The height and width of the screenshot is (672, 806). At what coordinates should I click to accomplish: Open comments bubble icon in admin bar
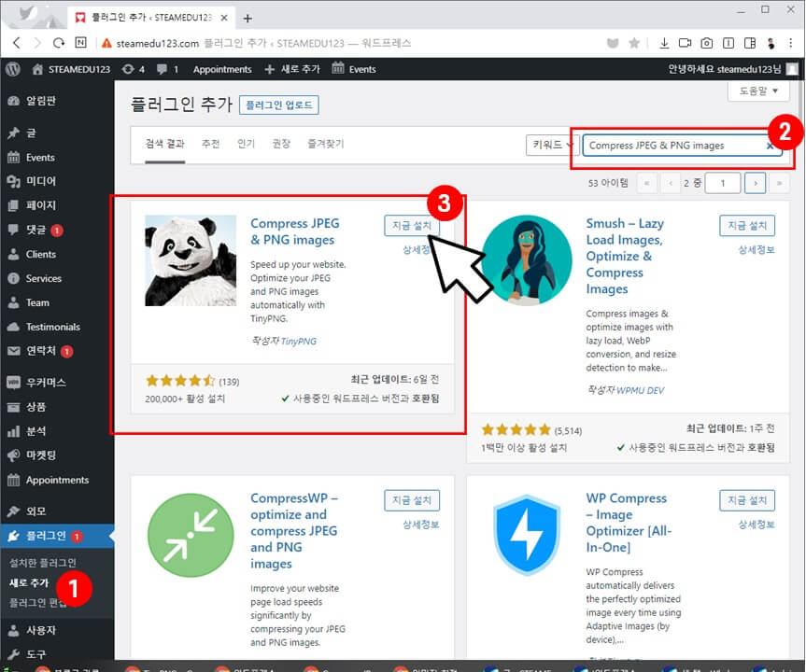pos(167,69)
